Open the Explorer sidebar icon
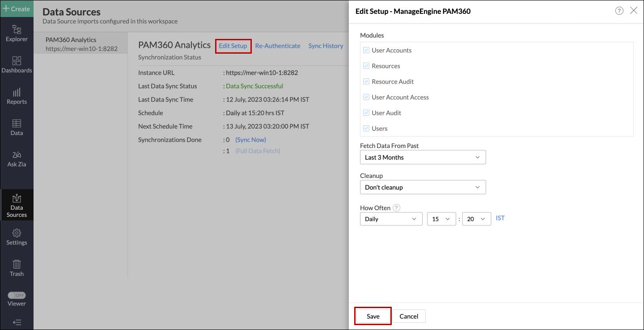This screenshot has width=644, height=330. (17, 34)
